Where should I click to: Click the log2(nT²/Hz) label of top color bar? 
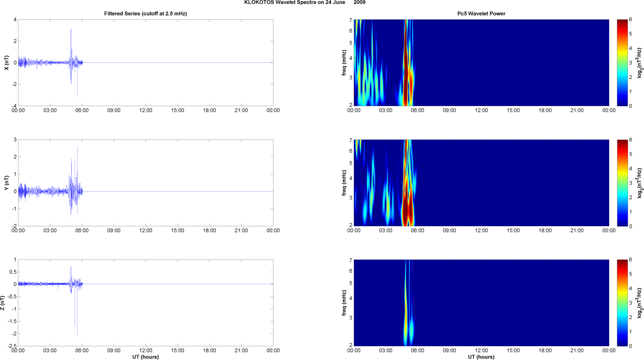click(639, 63)
